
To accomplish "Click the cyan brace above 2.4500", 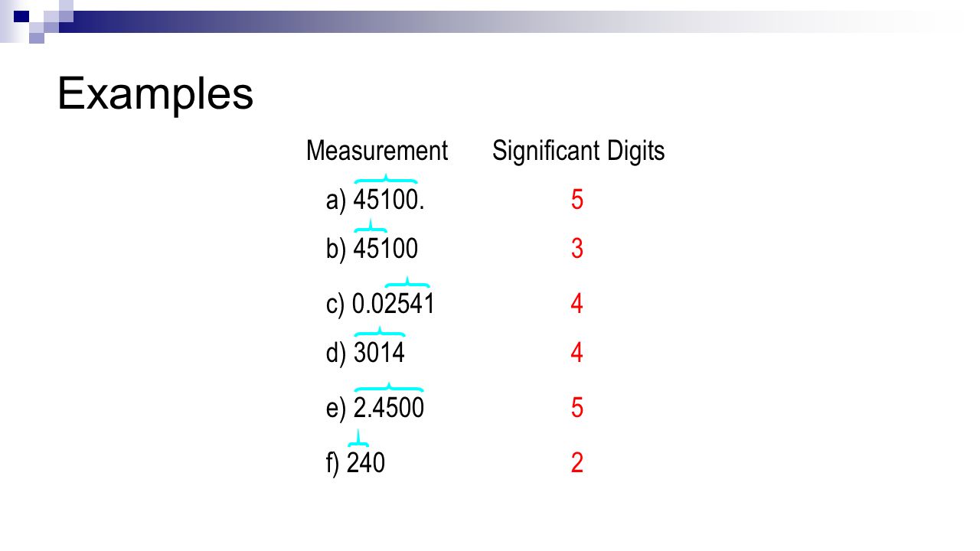I will click(x=389, y=387).
